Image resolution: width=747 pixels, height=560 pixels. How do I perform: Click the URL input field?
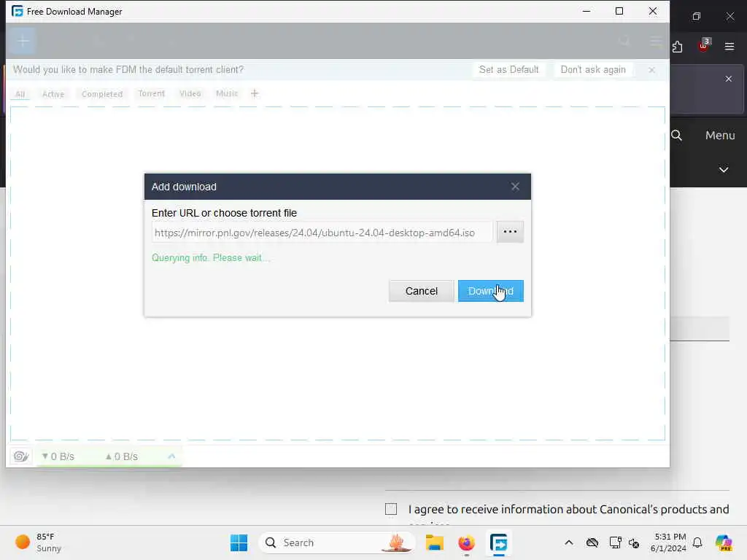click(x=322, y=233)
